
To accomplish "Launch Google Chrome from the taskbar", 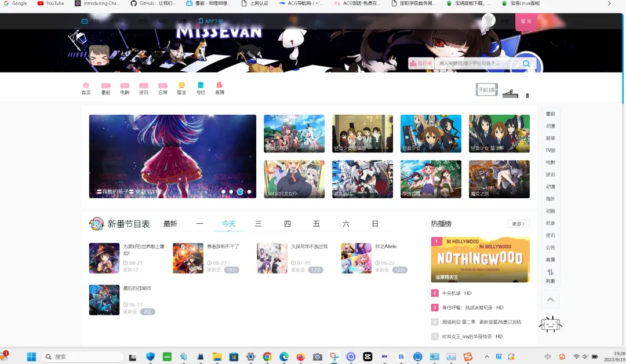I will [267, 357].
